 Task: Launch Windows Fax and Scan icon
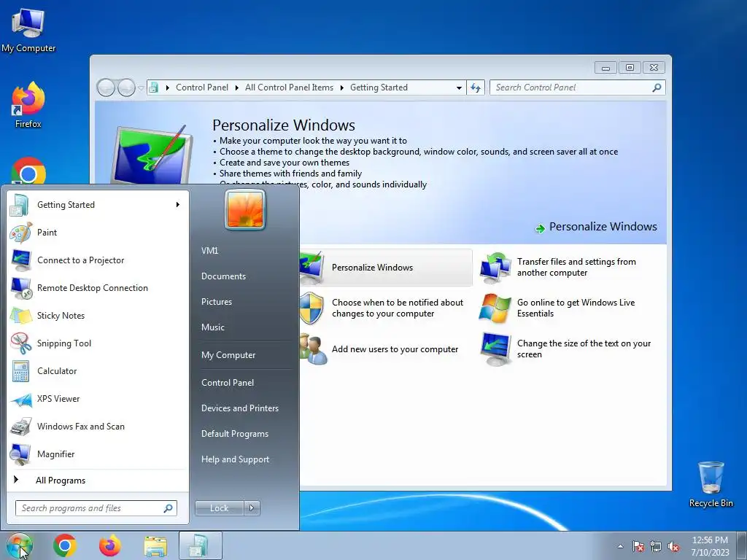click(20, 427)
